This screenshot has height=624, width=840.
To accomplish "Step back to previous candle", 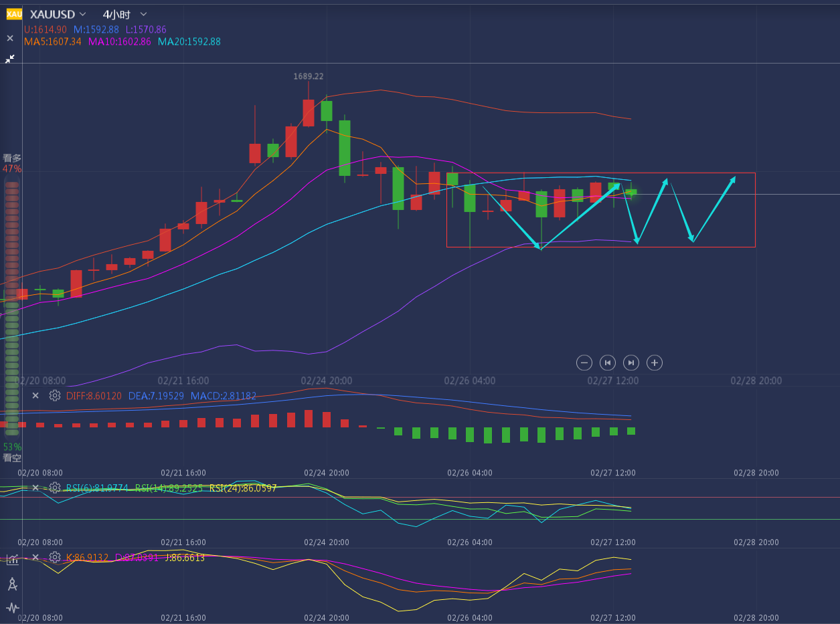I will click(x=608, y=362).
